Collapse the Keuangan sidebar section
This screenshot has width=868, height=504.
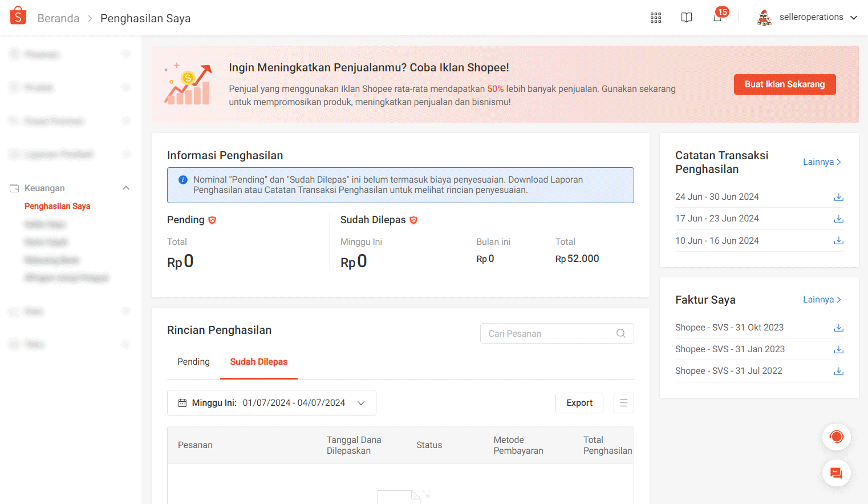pos(126,188)
